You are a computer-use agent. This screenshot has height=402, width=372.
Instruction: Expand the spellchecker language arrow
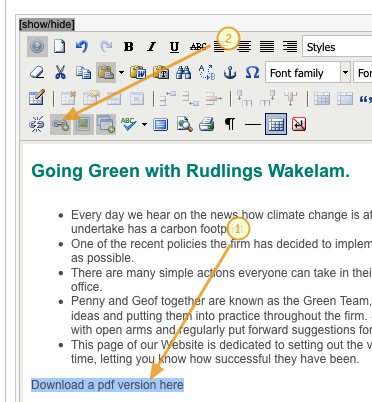click(144, 124)
